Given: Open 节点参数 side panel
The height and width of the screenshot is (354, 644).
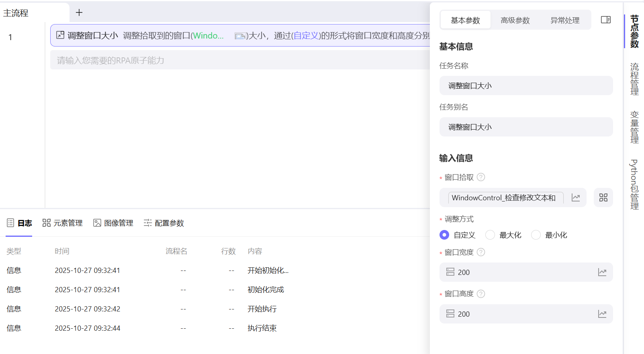Looking at the screenshot, I should point(634,31).
